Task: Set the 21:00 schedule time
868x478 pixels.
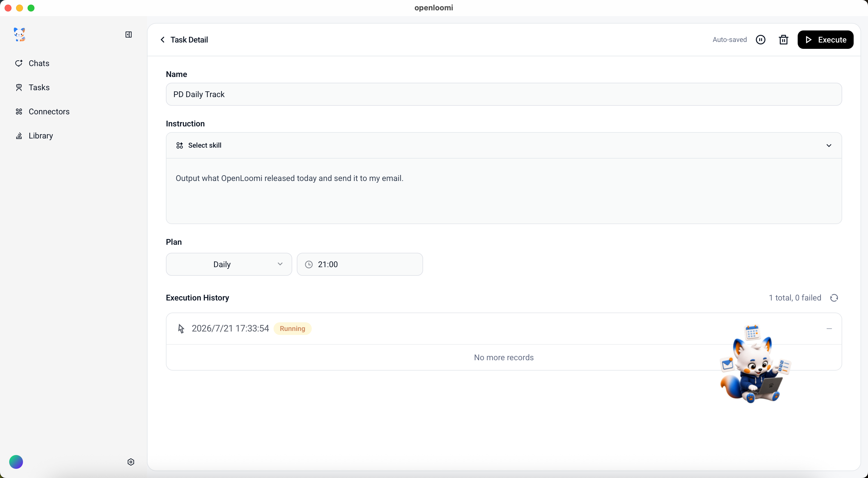Action: (360, 264)
